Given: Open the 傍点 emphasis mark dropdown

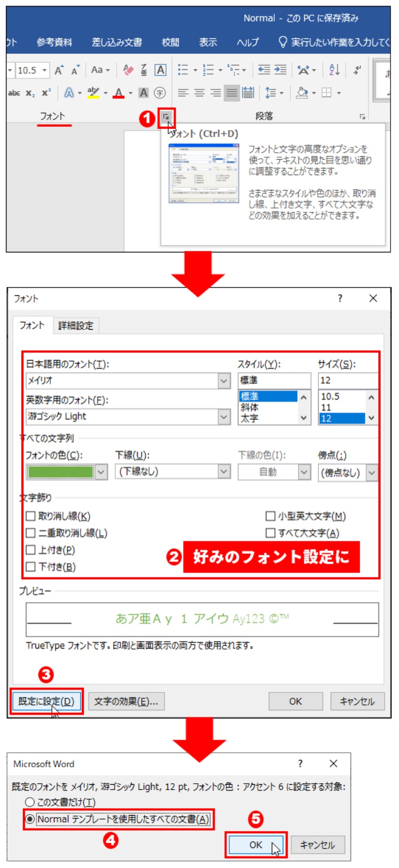Looking at the screenshot, I should tap(372, 472).
